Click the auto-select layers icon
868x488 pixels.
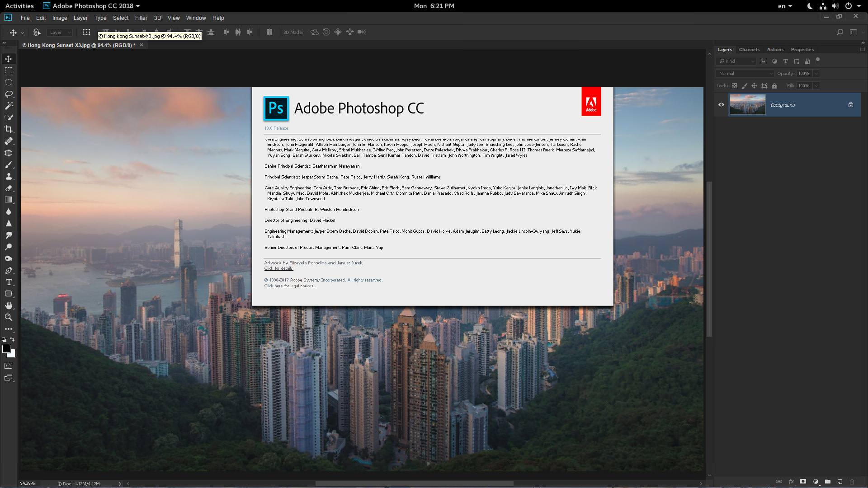tap(37, 32)
